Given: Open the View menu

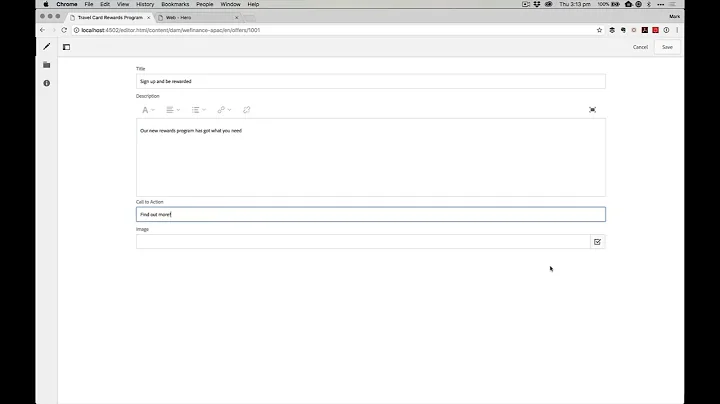Looking at the screenshot, I should [123, 4].
